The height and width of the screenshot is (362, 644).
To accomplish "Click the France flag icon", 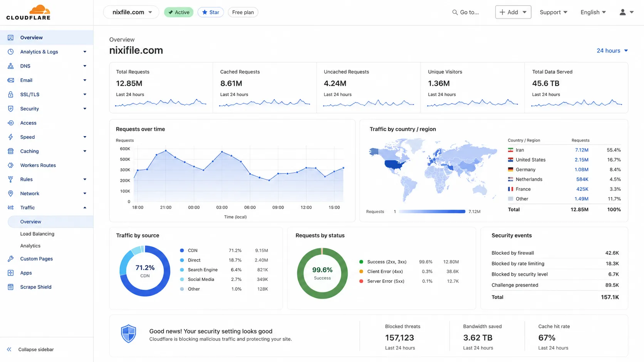I will coord(510,189).
